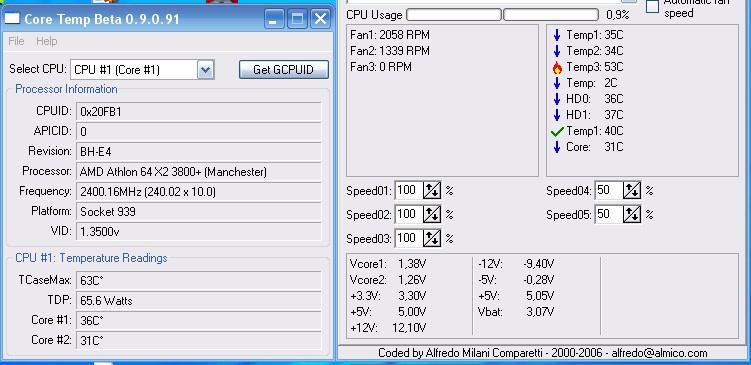Select the 'Fan1: 2058 RPM' reading
The height and width of the screenshot is (365, 751).
click(390, 35)
